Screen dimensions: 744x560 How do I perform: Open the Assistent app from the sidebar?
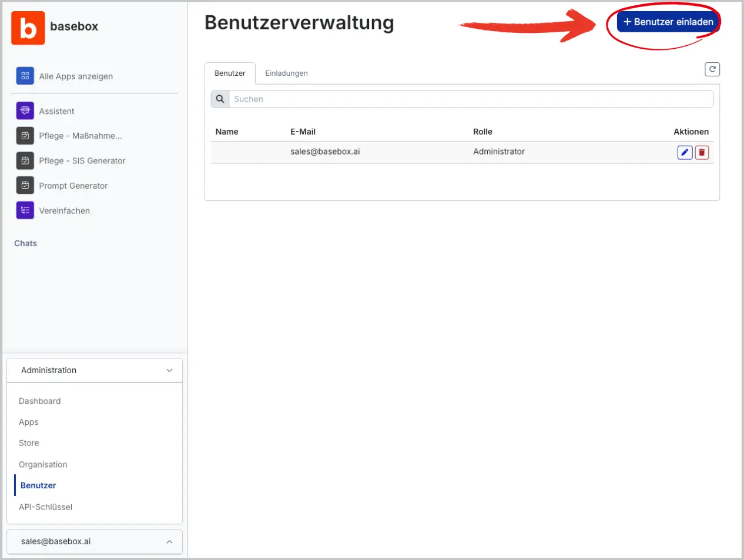coord(25,110)
